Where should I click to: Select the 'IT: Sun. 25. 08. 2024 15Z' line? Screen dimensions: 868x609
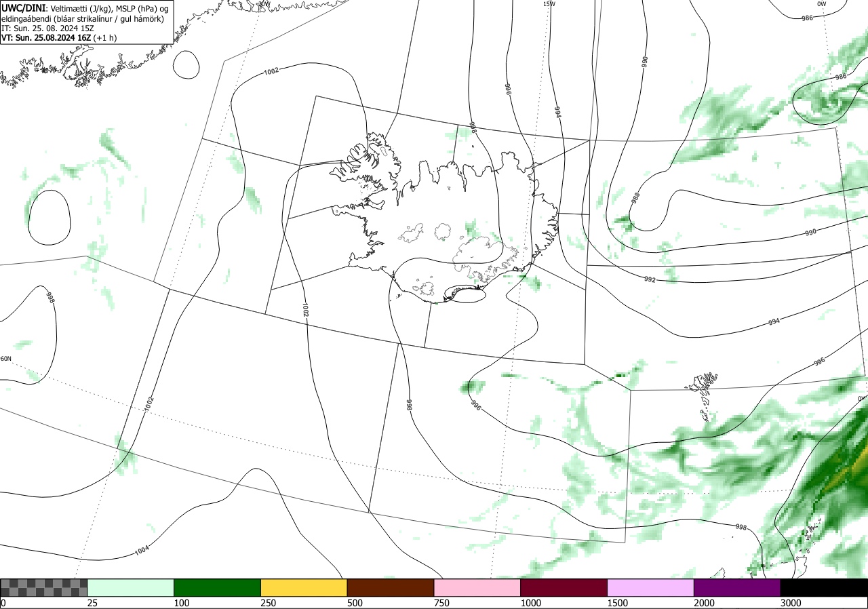tap(47, 28)
